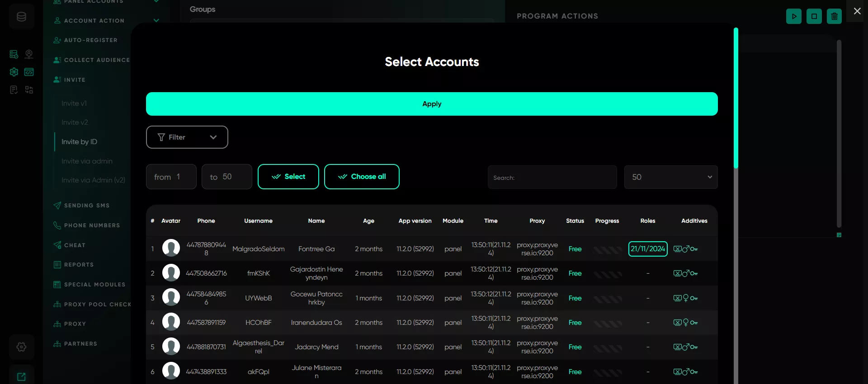Open the Filter dropdown
This screenshot has height=384, width=868.
tap(187, 137)
